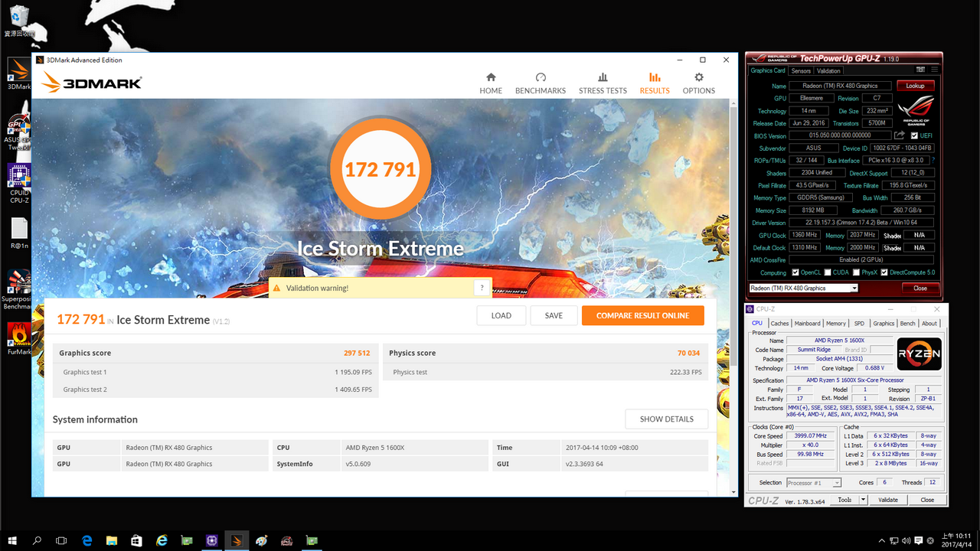Open SPD tab in CPU-Z
The image size is (980, 551).
[x=859, y=323]
